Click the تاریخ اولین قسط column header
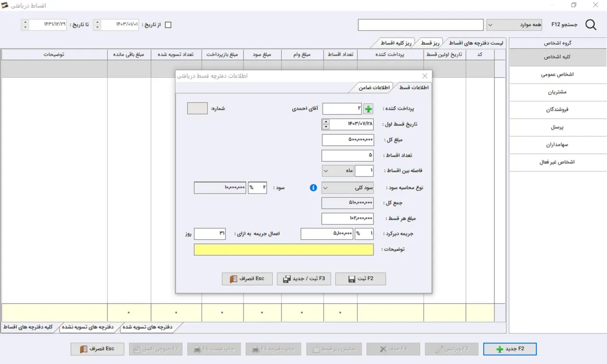607x364 pixels. pos(445,55)
